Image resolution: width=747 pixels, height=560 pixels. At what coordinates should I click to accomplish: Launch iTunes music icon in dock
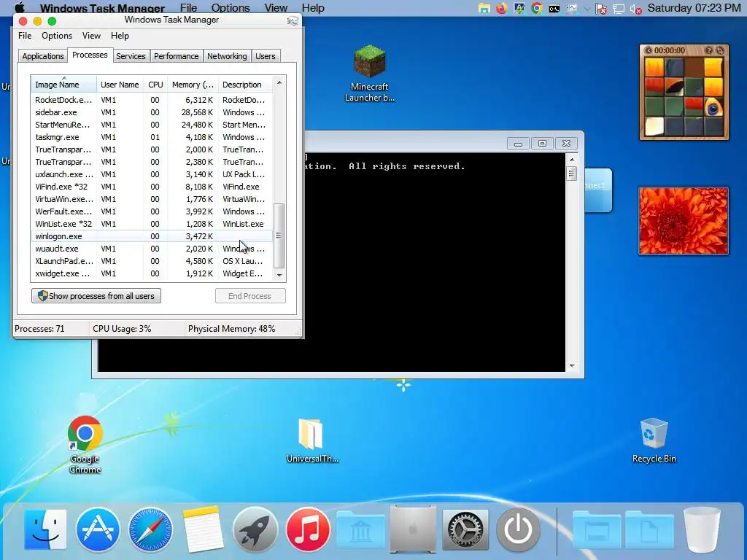308,529
